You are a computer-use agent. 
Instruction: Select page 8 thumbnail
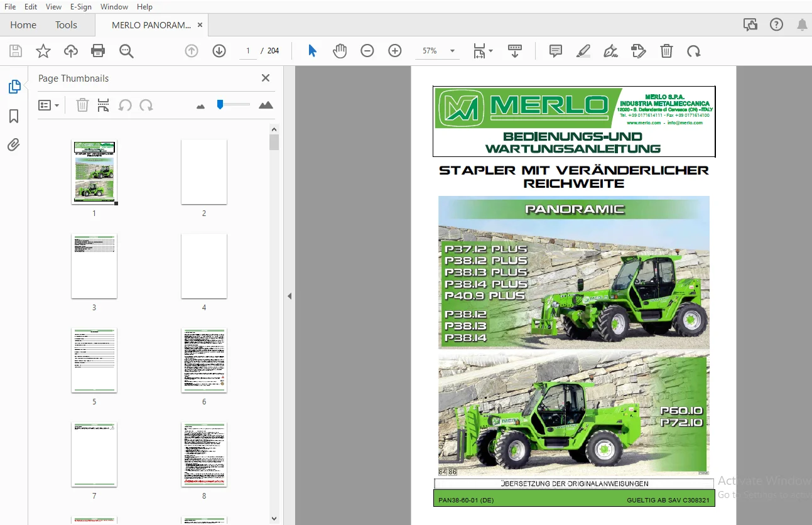(x=204, y=455)
